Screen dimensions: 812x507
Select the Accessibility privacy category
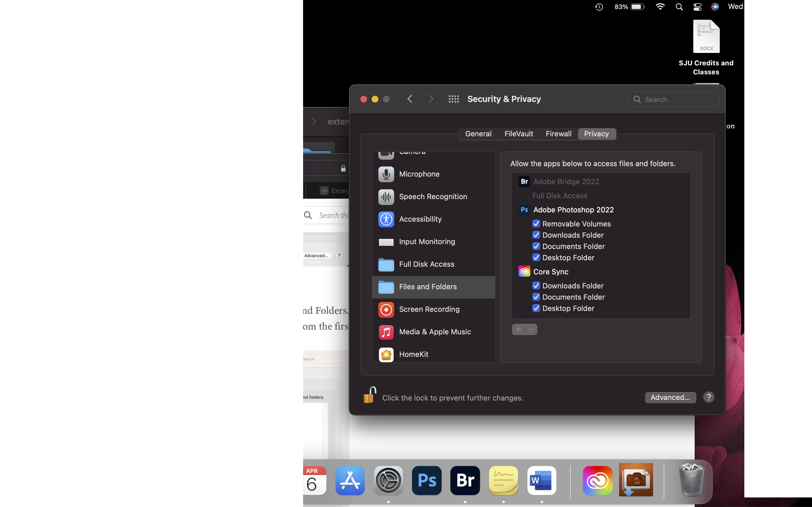click(x=420, y=219)
